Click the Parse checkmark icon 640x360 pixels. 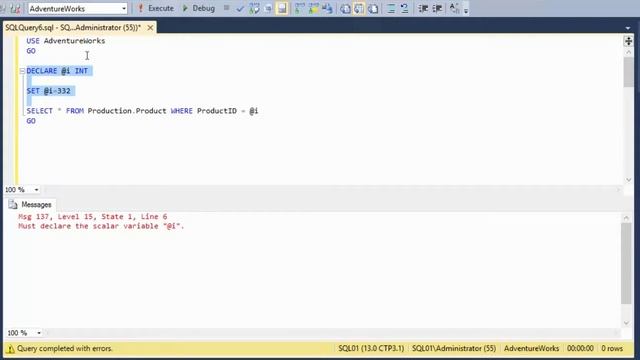click(240, 8)
